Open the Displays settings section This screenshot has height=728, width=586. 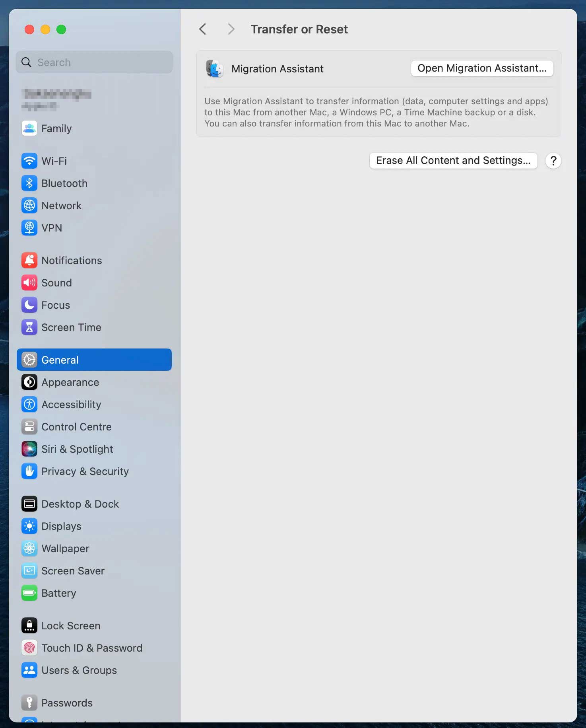[61, 526]
